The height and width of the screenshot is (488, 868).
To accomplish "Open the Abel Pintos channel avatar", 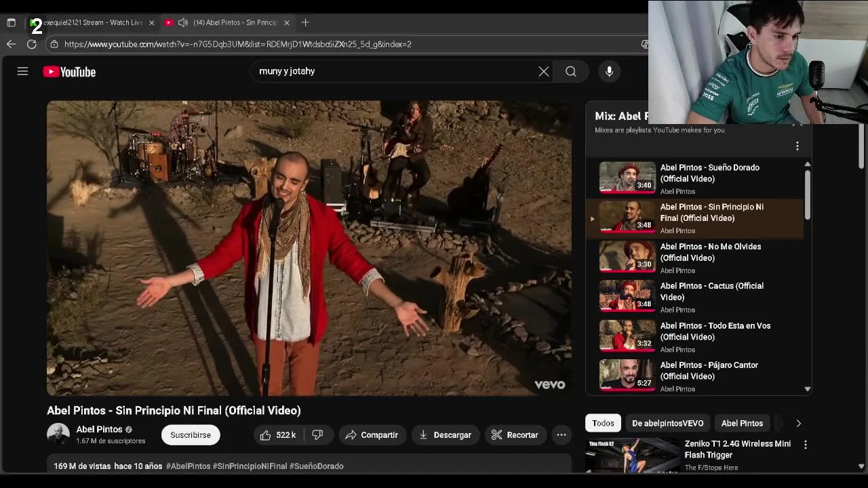I will click(58, 434).
